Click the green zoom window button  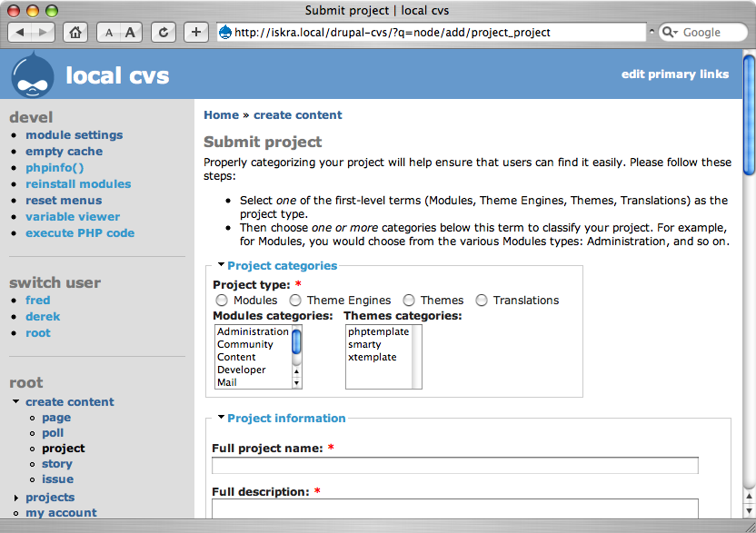coord(52,11)
